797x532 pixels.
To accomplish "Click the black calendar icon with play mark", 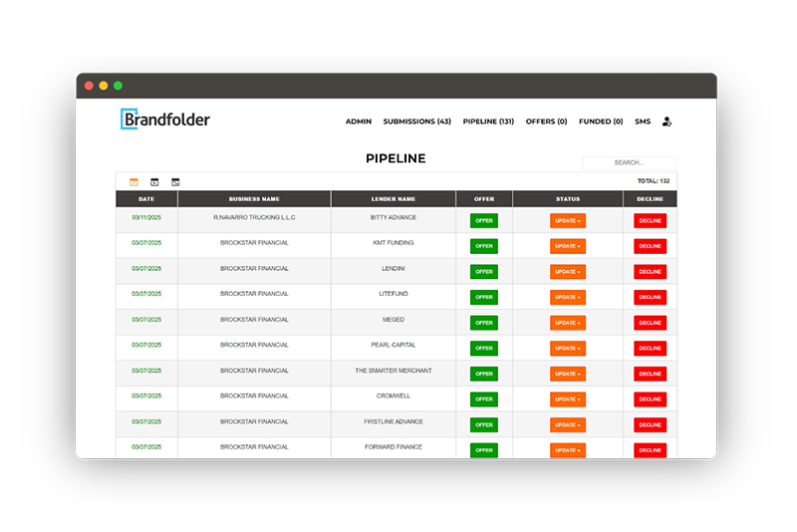I will pos(154,182).
